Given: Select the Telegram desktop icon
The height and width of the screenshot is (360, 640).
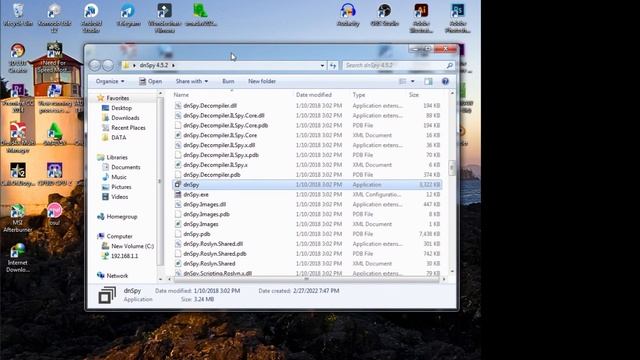Looking at the screenshot, I should click(x=128, y=16).
